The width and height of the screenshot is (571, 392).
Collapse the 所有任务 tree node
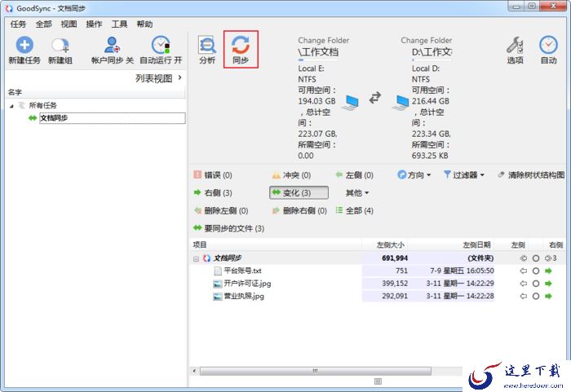[x=11, y=106]
